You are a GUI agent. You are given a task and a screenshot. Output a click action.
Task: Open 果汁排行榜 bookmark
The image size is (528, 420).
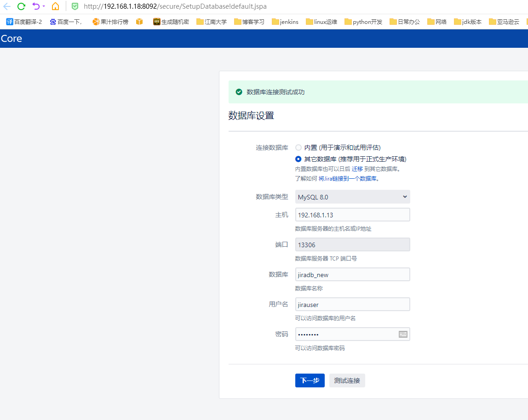tap(110, 22)
